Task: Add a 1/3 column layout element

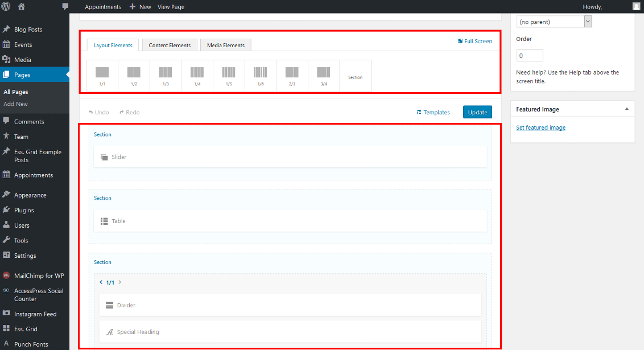Action: point(166,75)
